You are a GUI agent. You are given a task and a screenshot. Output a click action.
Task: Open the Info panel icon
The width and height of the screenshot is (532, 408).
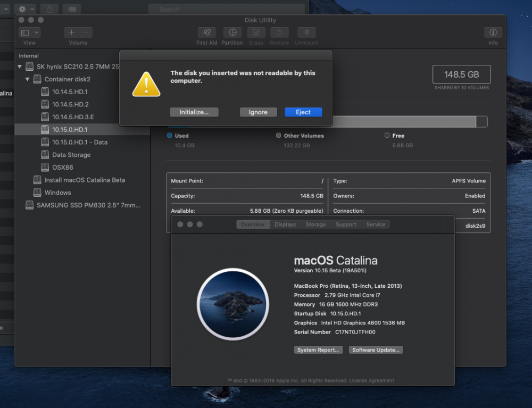493,32
